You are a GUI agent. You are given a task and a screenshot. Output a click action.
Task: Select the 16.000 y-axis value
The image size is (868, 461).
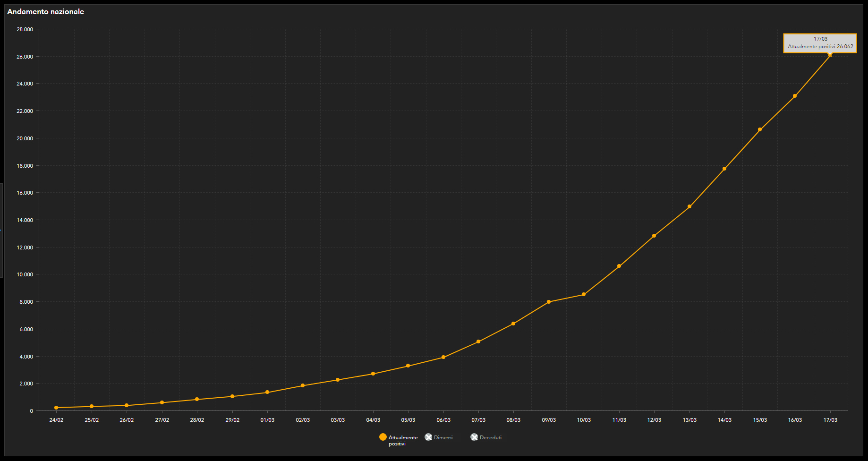(25, 193)
